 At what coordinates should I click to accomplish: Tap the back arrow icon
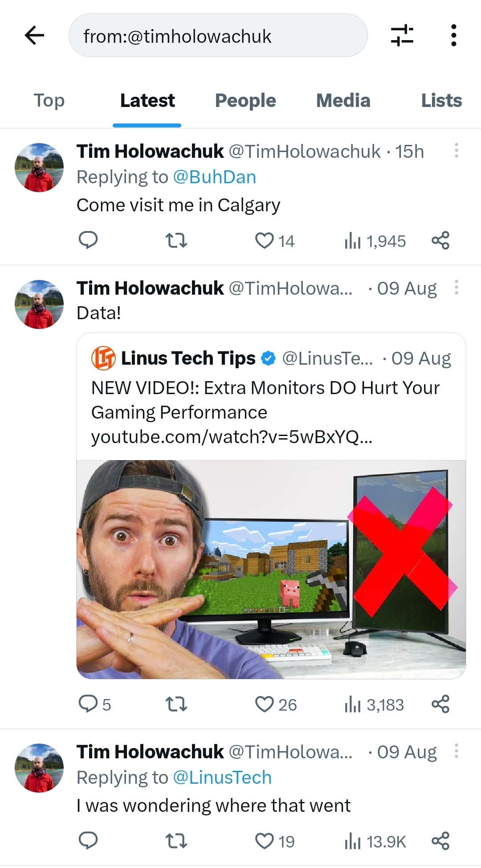pyautogui.click(x=34, y=35)
